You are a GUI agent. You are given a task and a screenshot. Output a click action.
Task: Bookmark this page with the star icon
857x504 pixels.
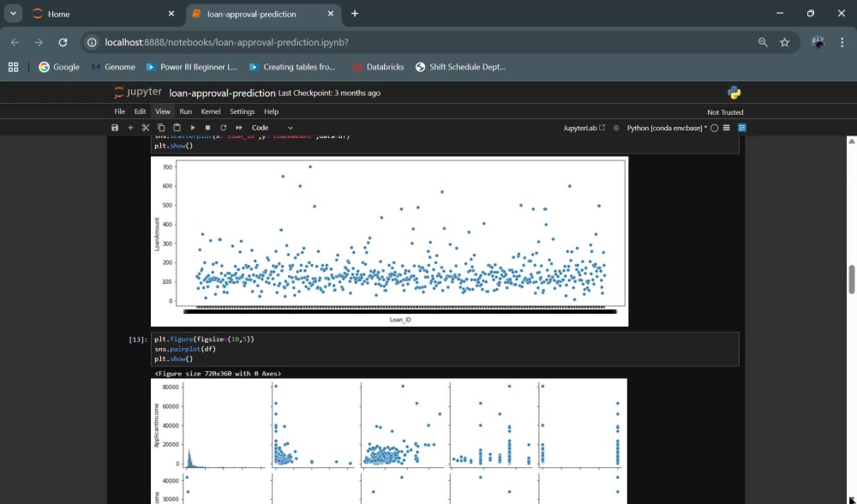point(784,42)
